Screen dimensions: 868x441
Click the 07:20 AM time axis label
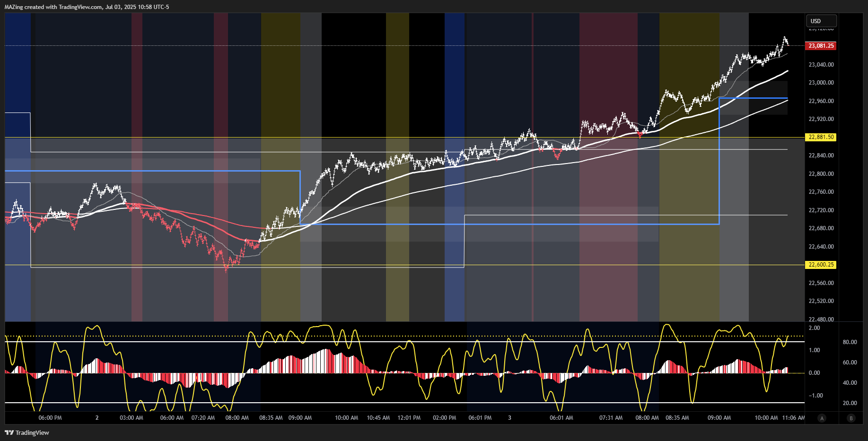point(203,418)
